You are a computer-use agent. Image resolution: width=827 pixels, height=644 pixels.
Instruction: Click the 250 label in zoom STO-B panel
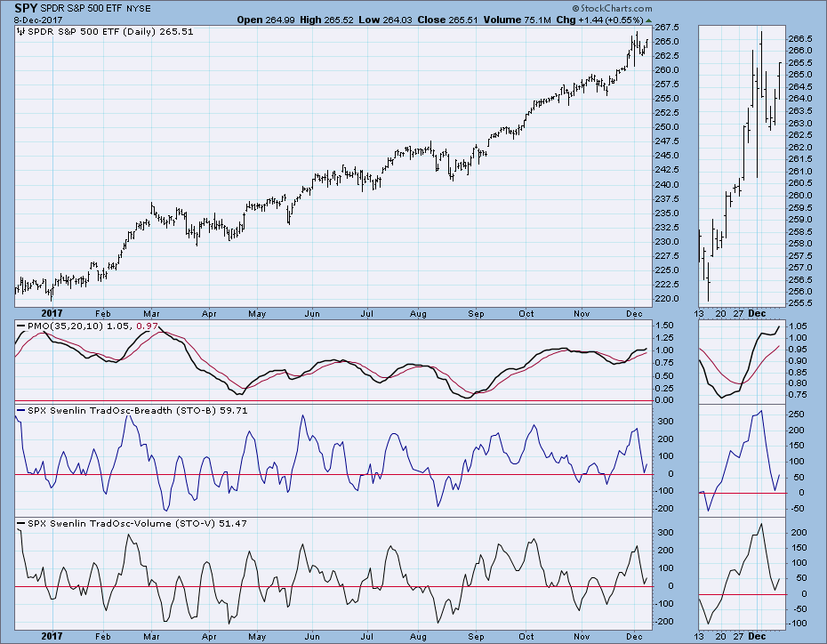pos(797,415)
